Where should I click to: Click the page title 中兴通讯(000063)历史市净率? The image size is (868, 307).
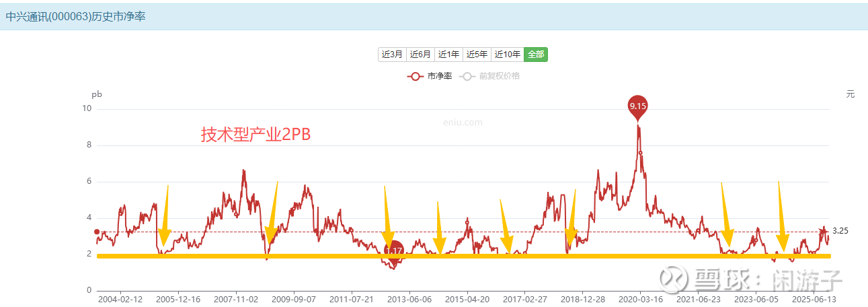[75, 16]
